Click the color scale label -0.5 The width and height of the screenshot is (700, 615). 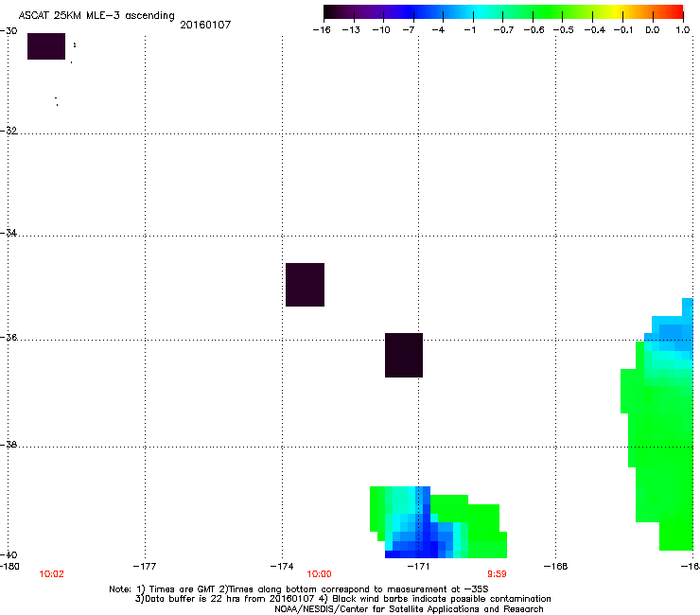point(564,30)
